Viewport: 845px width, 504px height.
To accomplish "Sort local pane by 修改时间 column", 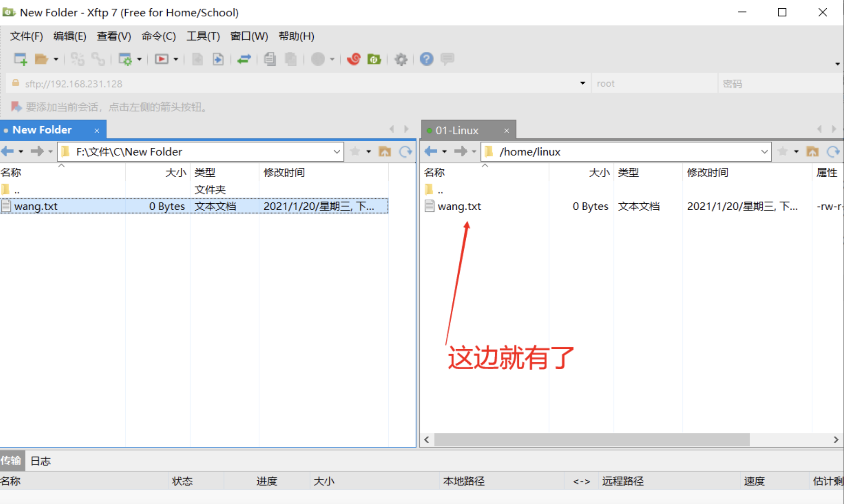I will [324, 172].
